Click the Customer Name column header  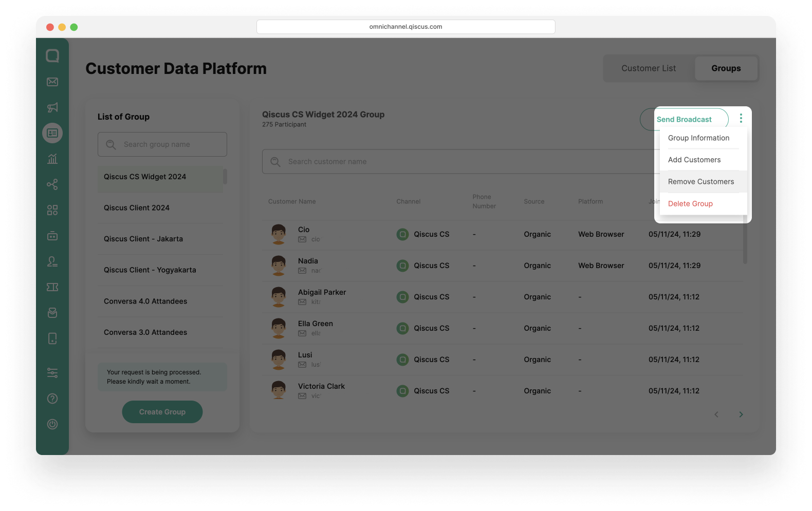click(x=292, y=202)
